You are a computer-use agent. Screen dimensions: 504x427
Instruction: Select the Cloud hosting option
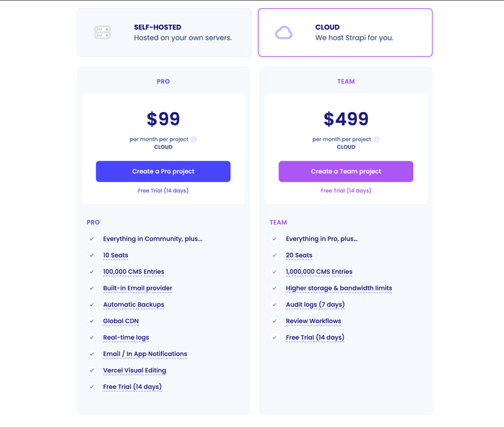[x=345, y=33]
